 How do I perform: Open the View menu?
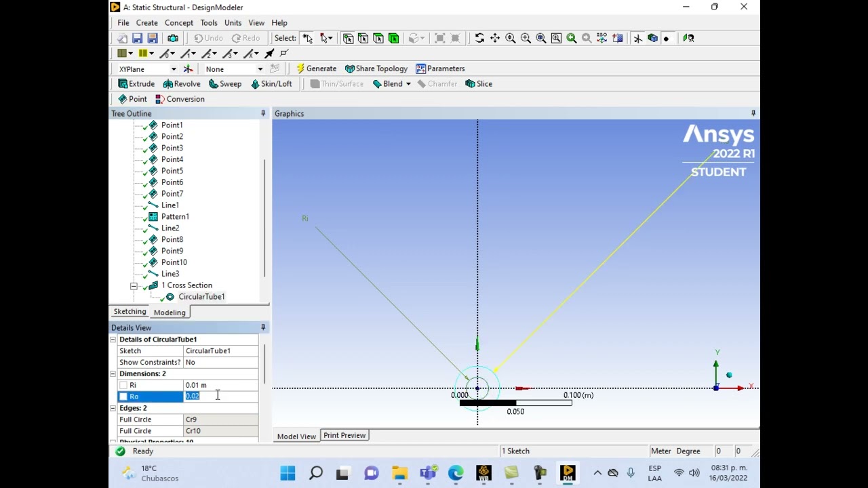click(x=256, y=22)
